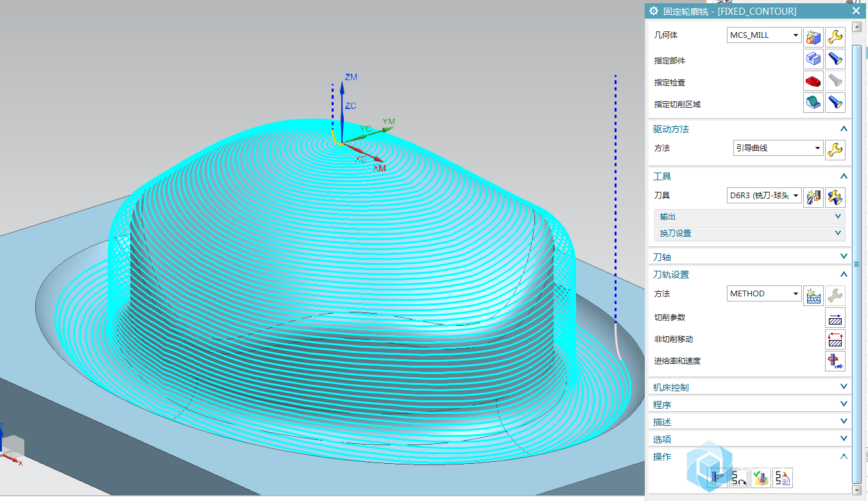Expand the 机床控制 section
Viewport: 868px width, 501px height.
[x=844, y=387]
